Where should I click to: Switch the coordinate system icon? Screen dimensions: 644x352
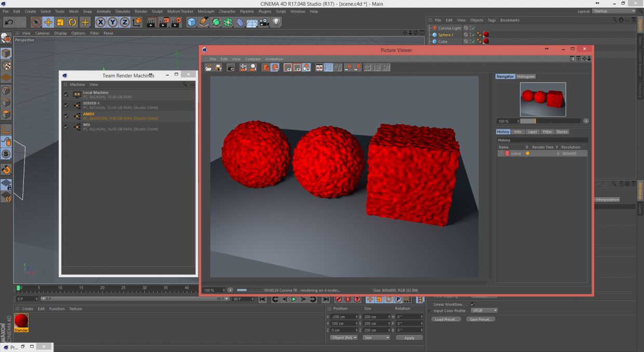(137, 22)
